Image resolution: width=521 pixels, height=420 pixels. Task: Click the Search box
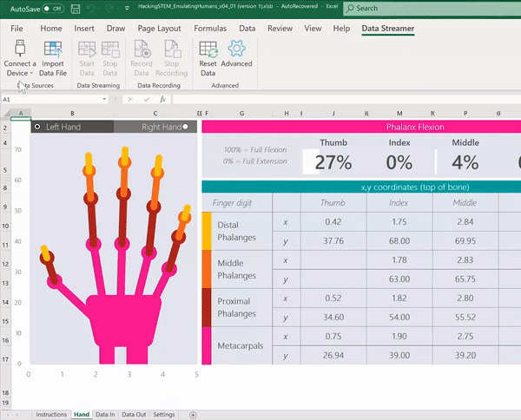(432, 9)
